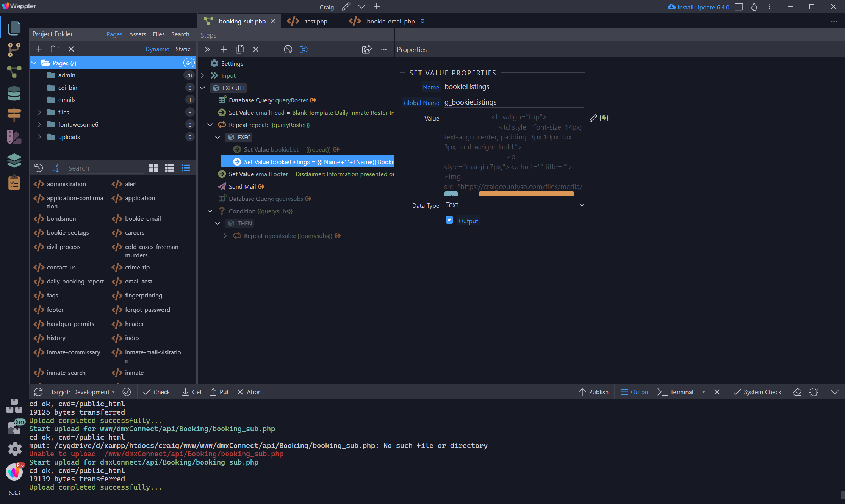
Task: Open the Database Manager sidebar icon
Action: 14,94
